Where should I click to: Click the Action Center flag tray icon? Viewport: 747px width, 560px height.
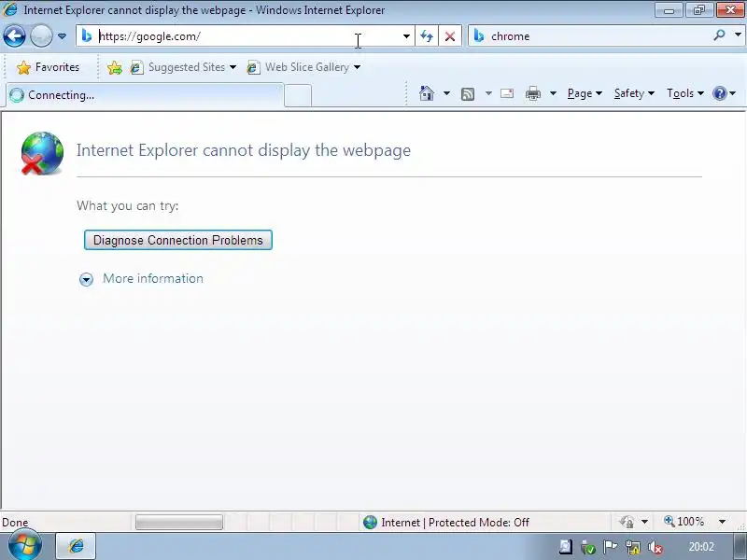point(611,547)
